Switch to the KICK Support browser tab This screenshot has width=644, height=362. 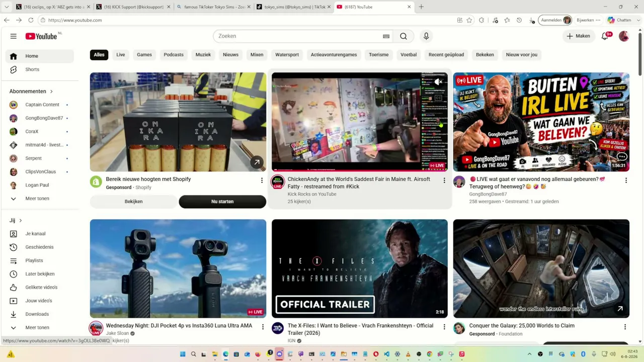133,7
